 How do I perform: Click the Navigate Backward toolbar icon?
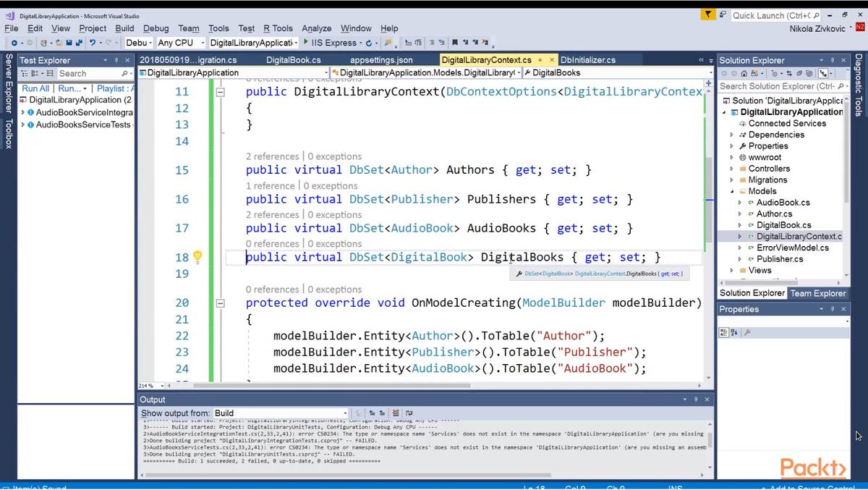tap(14, 43)
